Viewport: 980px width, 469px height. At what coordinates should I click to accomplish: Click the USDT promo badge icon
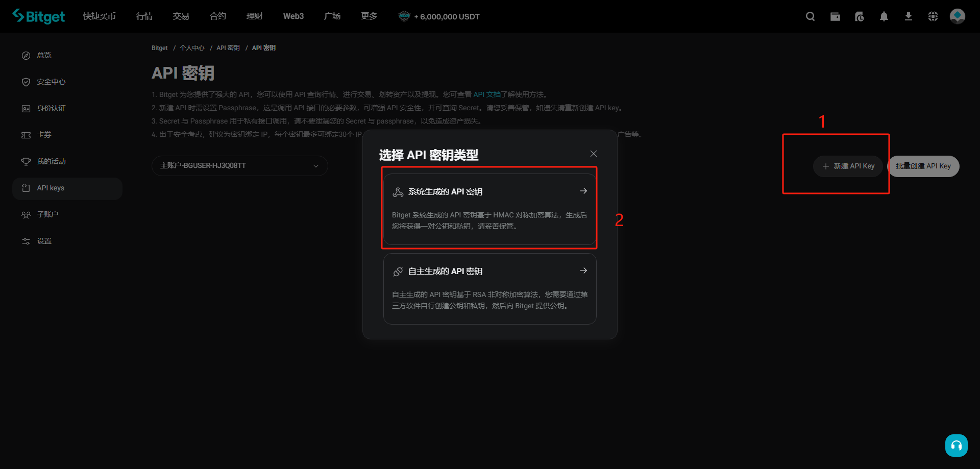click(x=404, y=16)
